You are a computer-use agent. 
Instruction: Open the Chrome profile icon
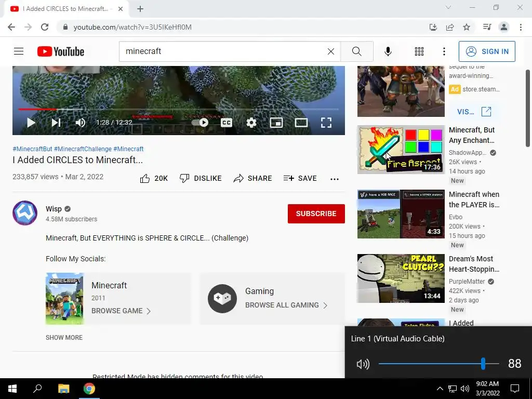point(504,27)
